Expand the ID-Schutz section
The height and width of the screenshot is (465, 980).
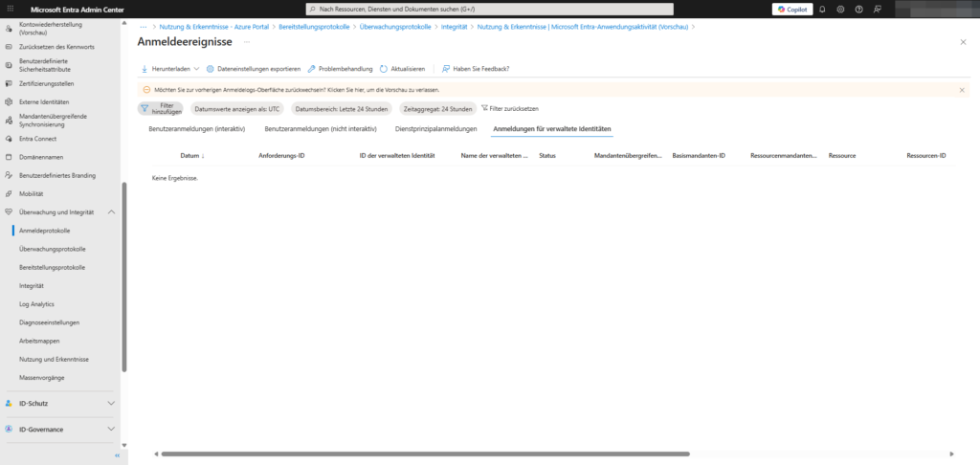[111, 403]
